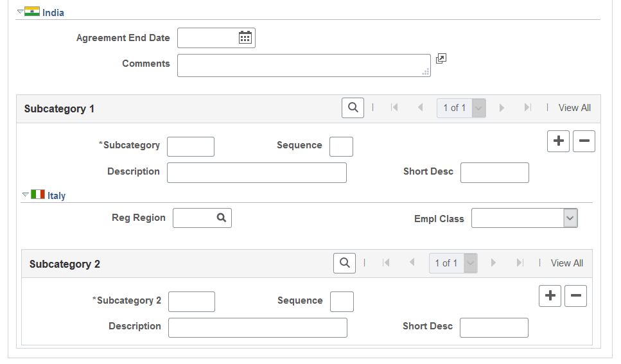Click the Subcategory 2 search icon
This screenshot has height=364, width=621.
[x=344, y=263]
